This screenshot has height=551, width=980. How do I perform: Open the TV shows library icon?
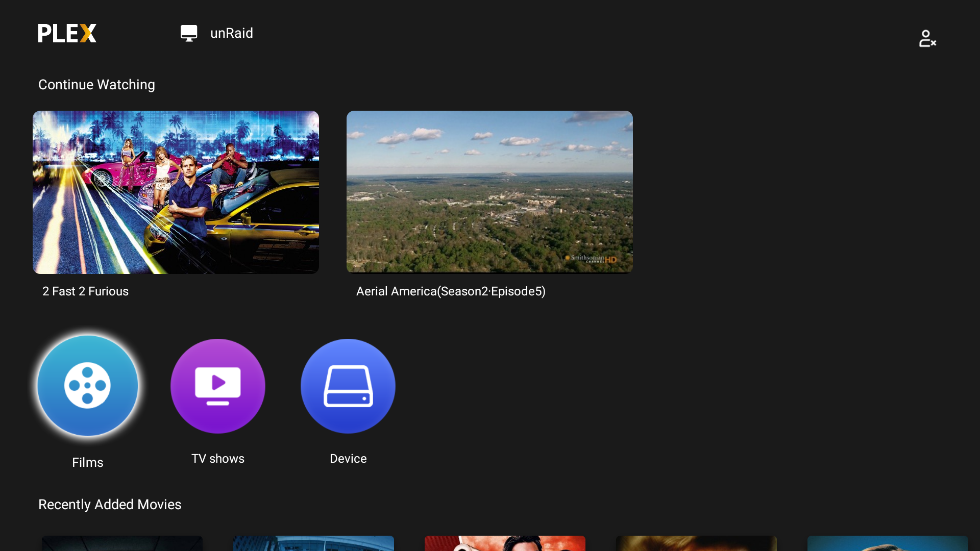click(218, 386)
